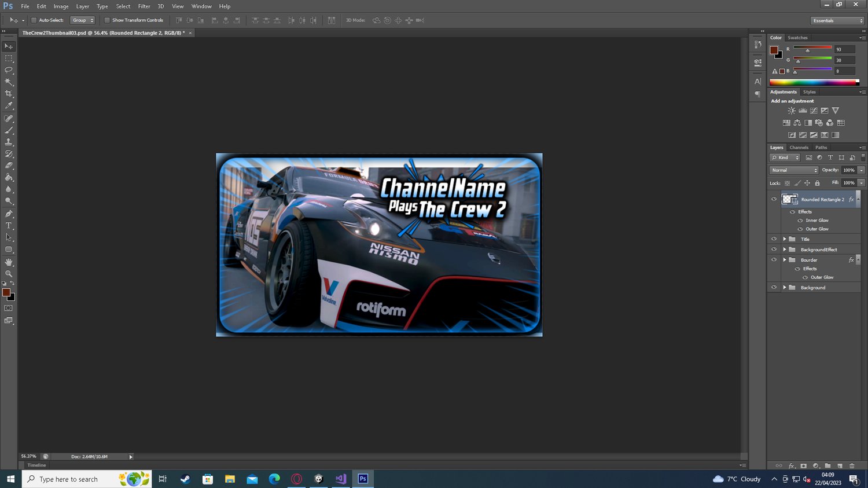This screenshot has width=868, height=488.
Task: Delete layer using the trash icon
Action: (x=852, y=465)
